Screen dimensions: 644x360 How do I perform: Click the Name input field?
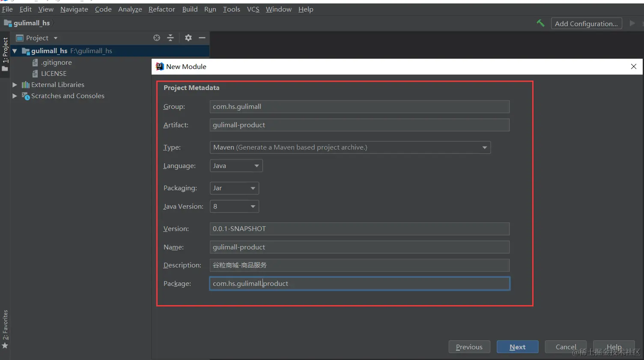click(360, 247)
